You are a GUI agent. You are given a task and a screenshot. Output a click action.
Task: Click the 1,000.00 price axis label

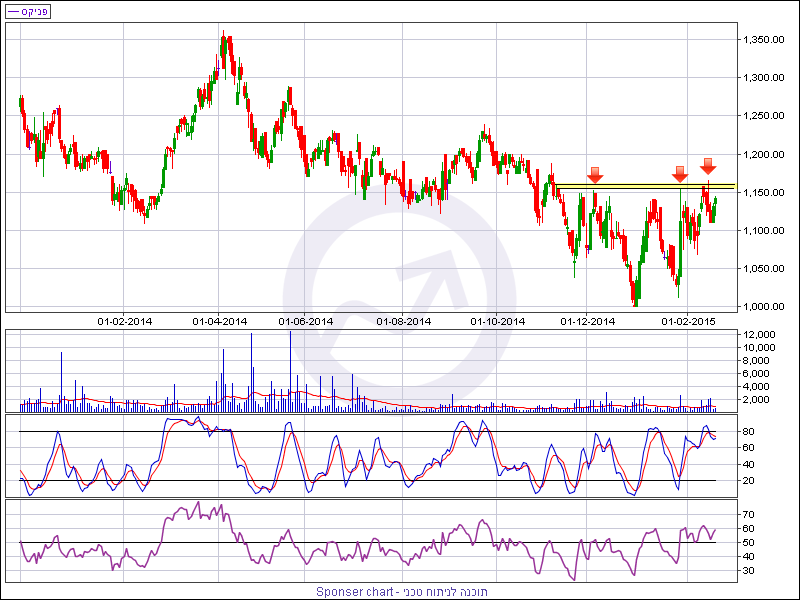762,307
